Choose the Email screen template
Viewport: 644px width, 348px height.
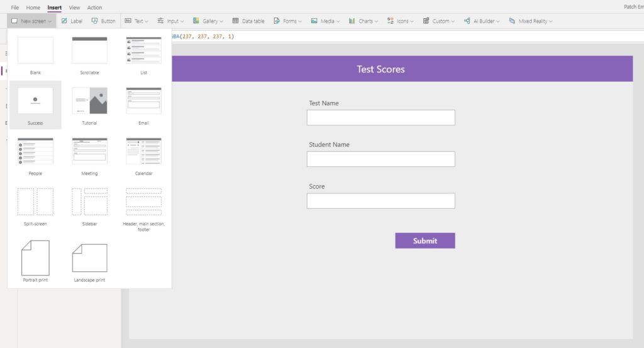tap(144, 105)
